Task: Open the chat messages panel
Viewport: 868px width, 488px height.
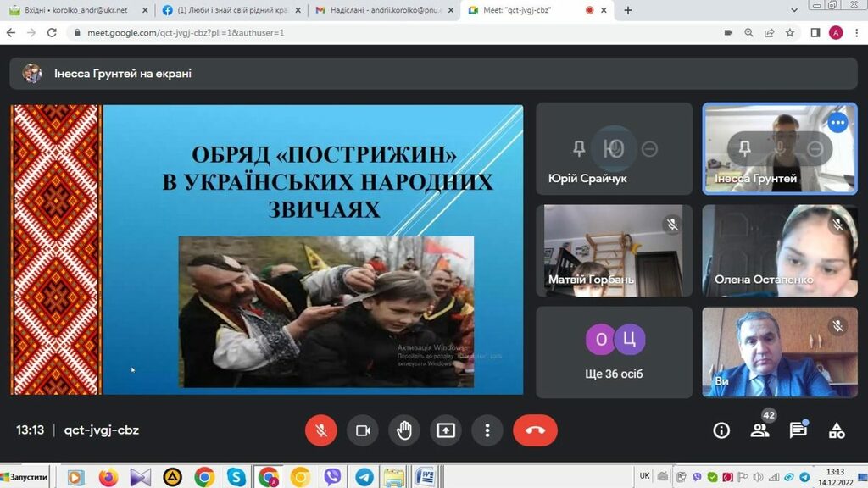Action: [x=798, y=430]
